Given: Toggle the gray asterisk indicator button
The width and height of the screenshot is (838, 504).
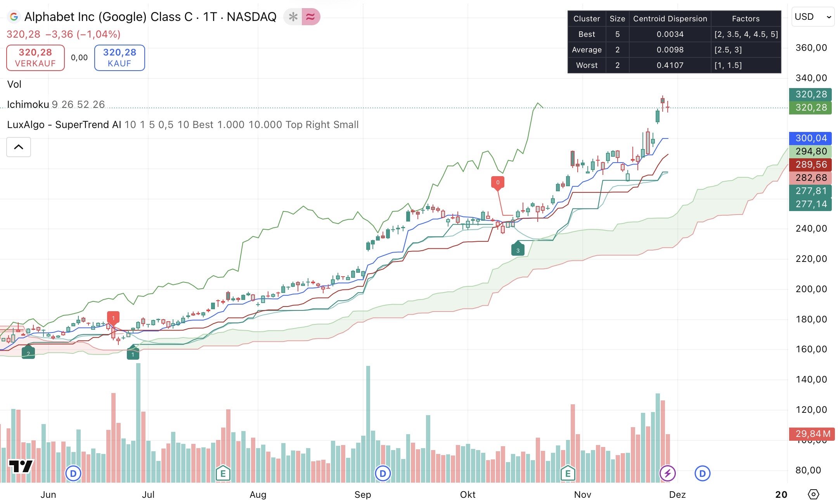Looking at the screenshot, I should [x=293, y=17].
